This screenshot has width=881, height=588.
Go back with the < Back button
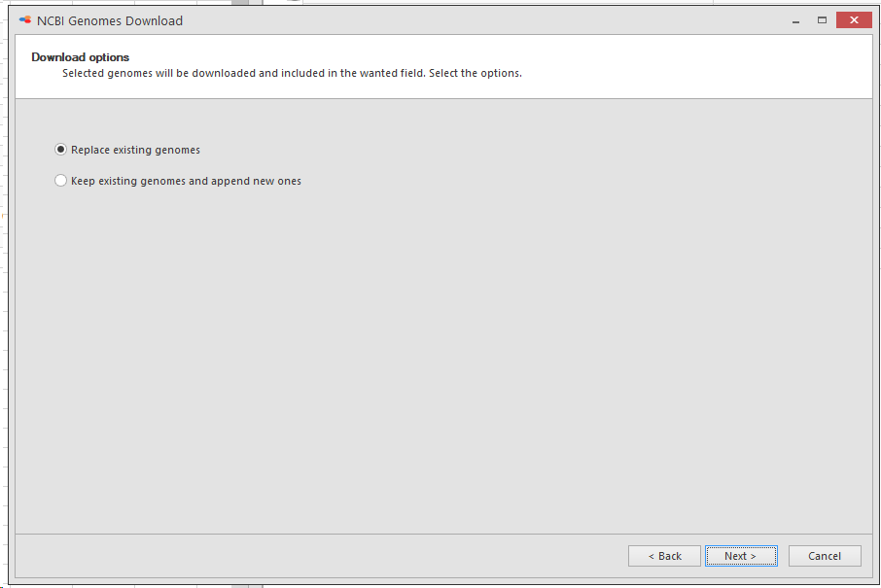[x=665, y=556]
